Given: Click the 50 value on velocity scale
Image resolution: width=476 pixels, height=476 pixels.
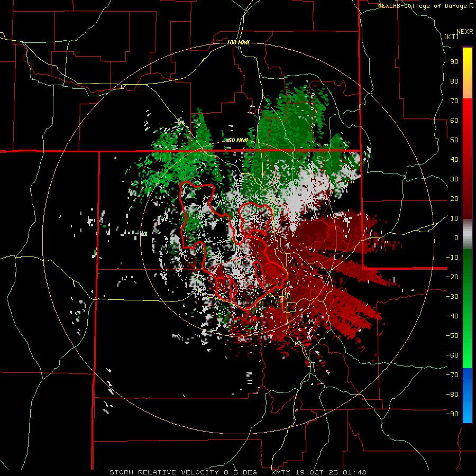Looking at the screenshot, I should [x=454, y=140].
